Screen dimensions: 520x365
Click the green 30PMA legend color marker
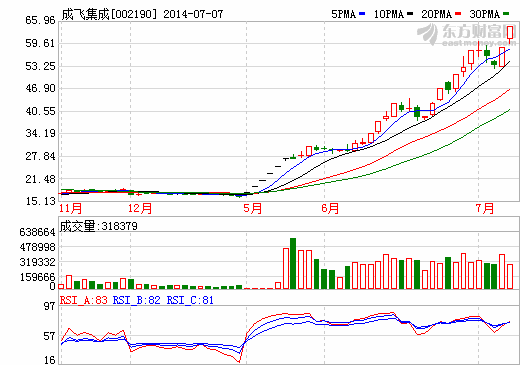pyautogui.click(x=506, y=14)
